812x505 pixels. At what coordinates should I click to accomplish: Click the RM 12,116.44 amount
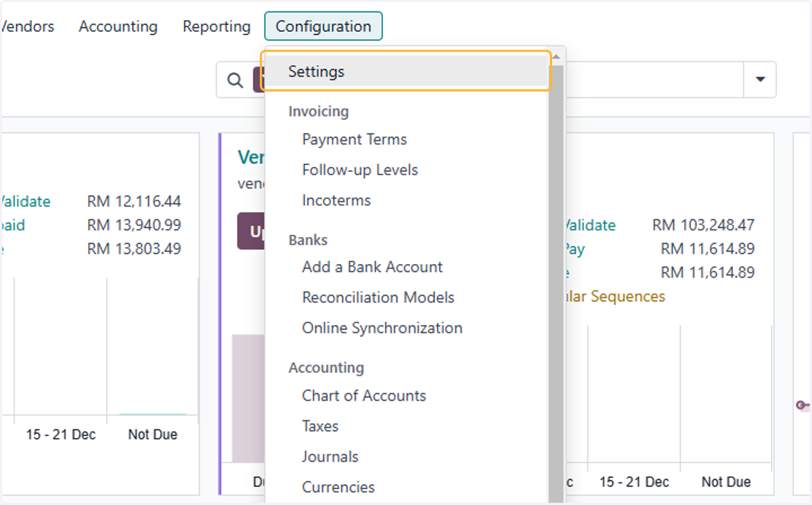(x=134, y=201)
